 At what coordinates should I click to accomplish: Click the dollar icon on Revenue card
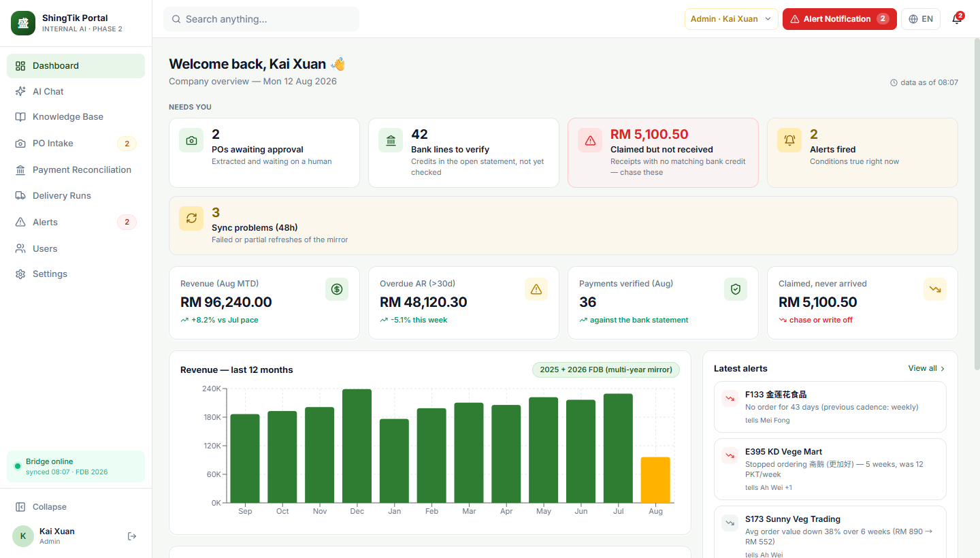pos(337,289)
